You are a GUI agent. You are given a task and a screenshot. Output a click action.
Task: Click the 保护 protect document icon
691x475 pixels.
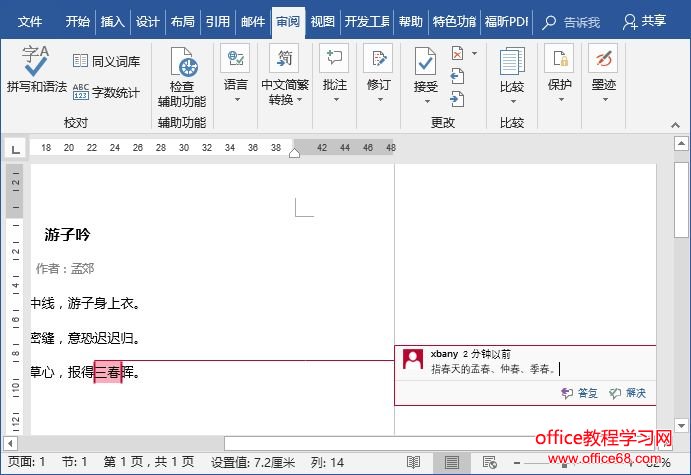[559, 58]
